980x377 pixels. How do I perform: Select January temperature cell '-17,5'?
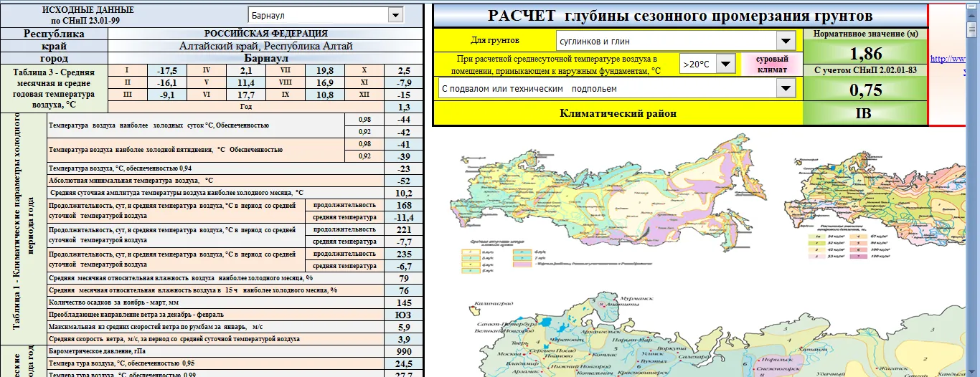point(166,70)
